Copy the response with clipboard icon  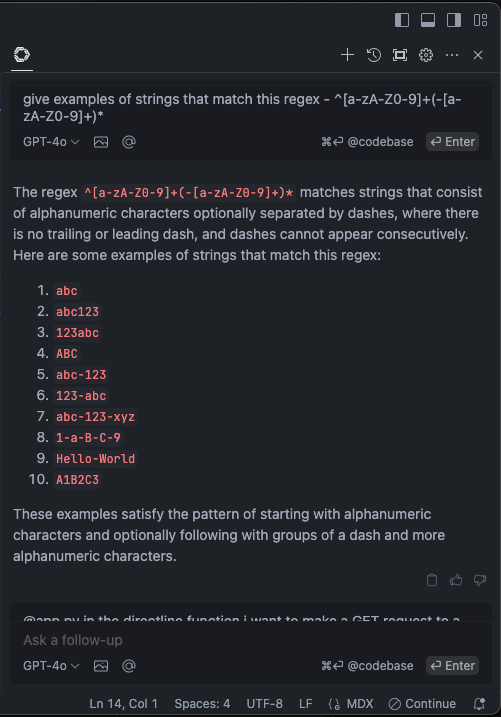[432, 580]
